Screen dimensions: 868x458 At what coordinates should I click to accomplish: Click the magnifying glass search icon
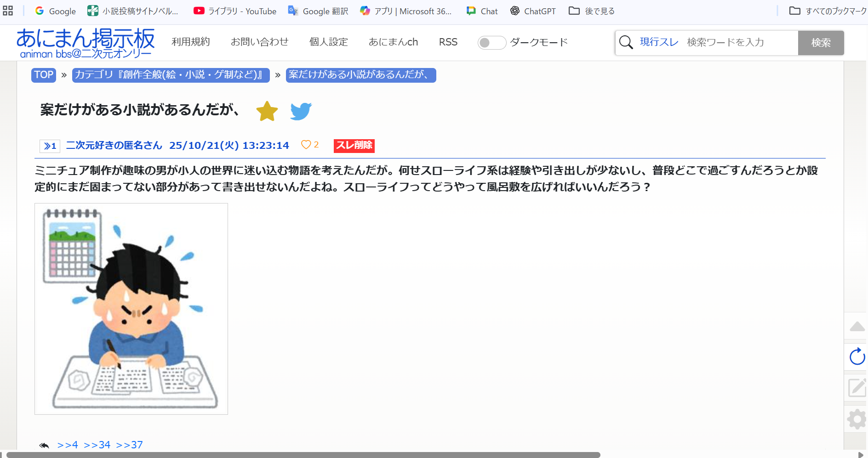[626, 43]
